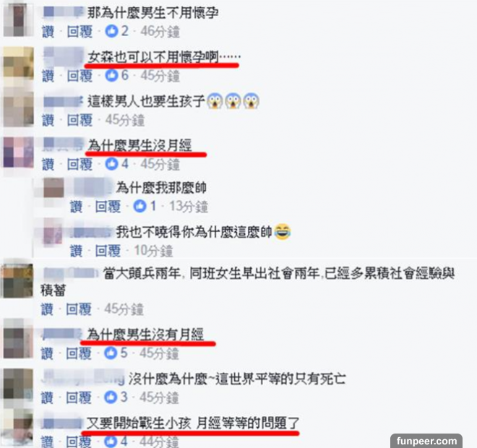The height and width of the screenshot is (448, 477).
Task: Like the 女森也可以不用懷孕啊 comment
Action: coord(48,76)
